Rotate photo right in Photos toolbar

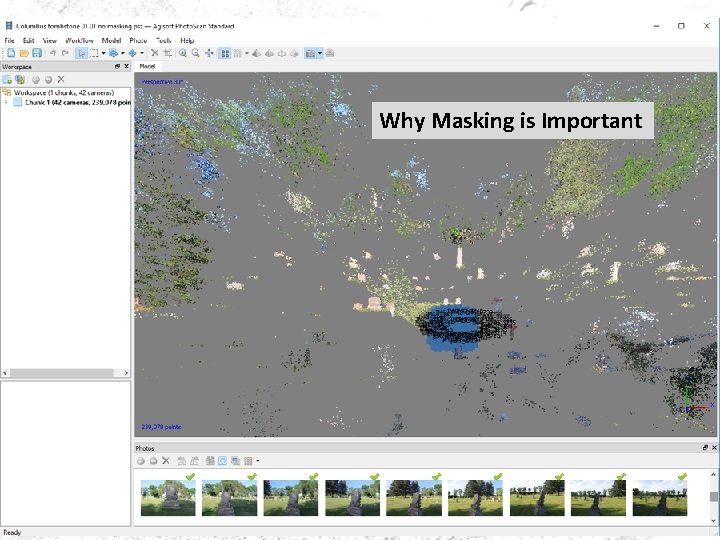click(x=194, y=461)
